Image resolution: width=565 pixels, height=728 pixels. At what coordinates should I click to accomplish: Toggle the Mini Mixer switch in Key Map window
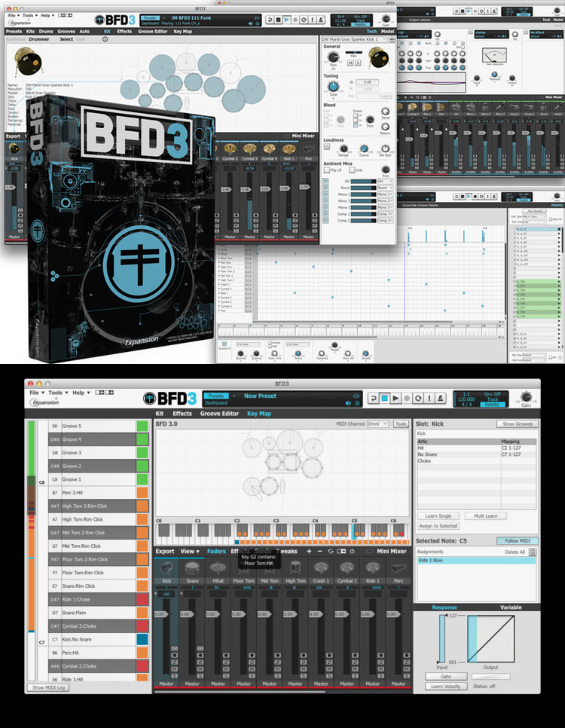point(370,551)
